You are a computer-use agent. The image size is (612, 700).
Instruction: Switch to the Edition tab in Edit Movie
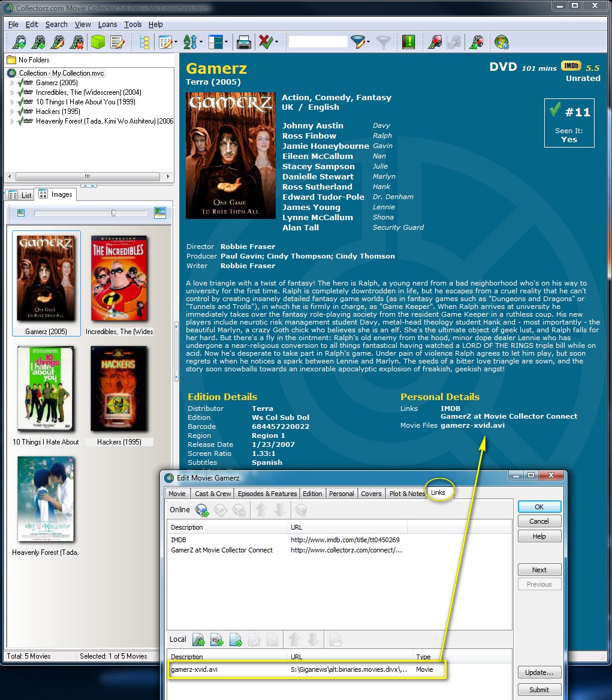click(x=312, y=493)
